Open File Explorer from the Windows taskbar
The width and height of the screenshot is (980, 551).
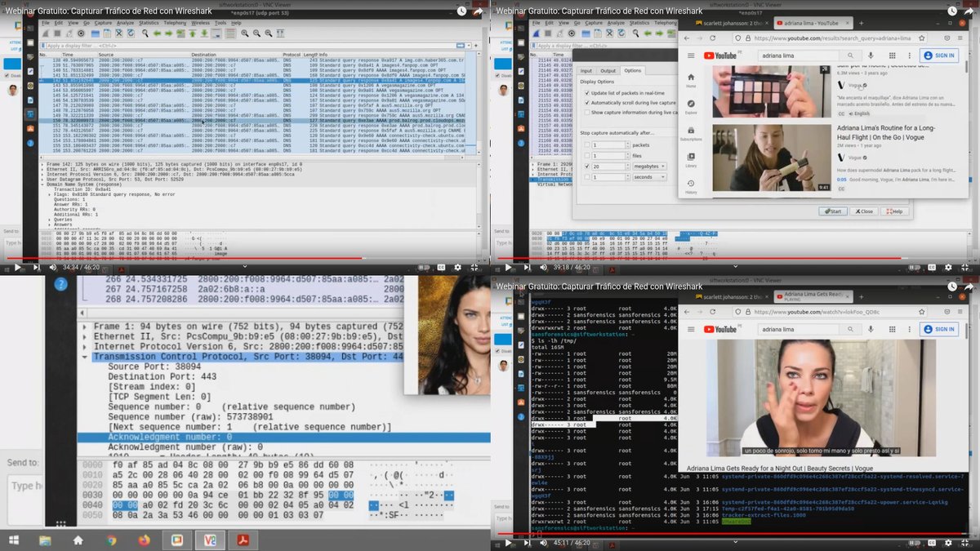click(45, 540)
